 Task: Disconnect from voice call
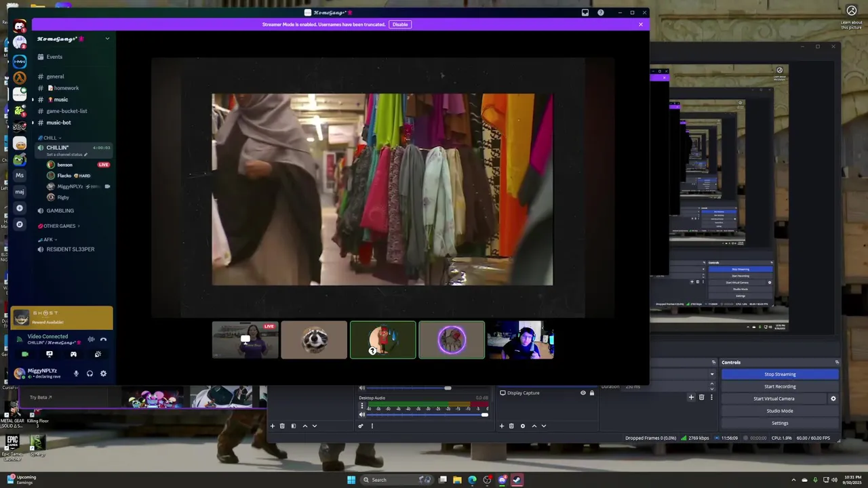pos(104,340)
